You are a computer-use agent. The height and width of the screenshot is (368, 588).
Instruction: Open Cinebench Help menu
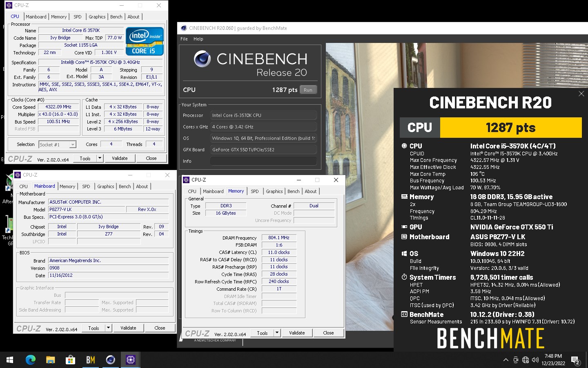pos(198,39)
